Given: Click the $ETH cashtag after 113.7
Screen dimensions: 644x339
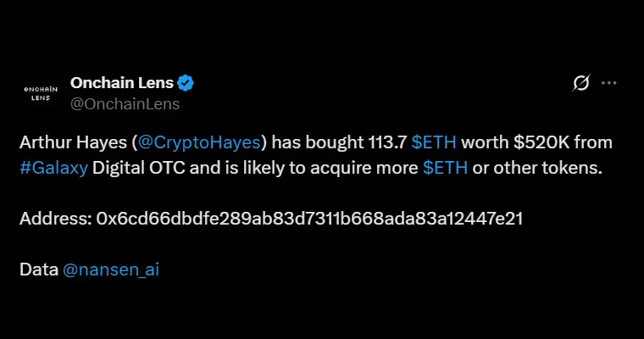Looking at the screenshot, I should pyautogui.click(x=434, y=142).
